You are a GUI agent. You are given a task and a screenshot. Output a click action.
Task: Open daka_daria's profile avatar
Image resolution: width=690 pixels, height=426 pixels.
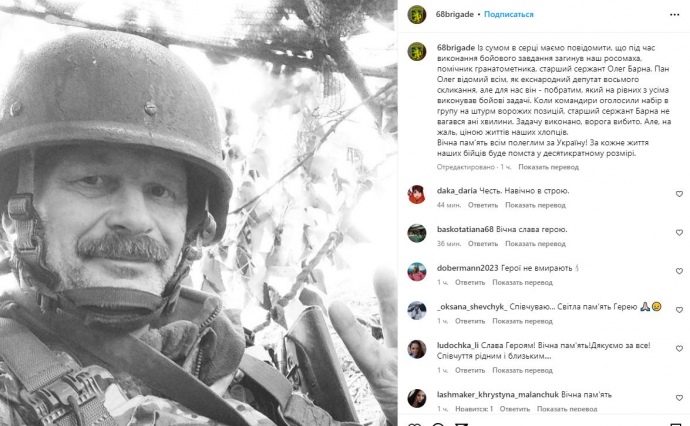tap(416, 194)
